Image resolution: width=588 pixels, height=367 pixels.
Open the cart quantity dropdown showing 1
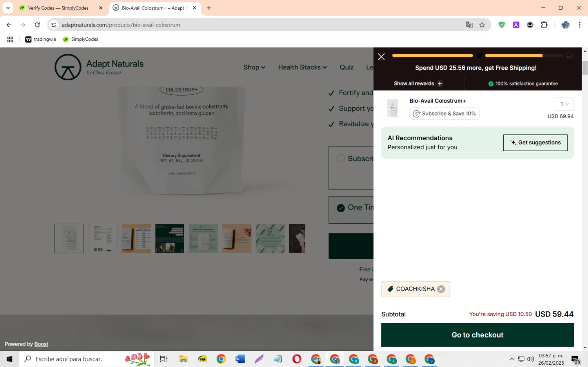pos(564,104)
